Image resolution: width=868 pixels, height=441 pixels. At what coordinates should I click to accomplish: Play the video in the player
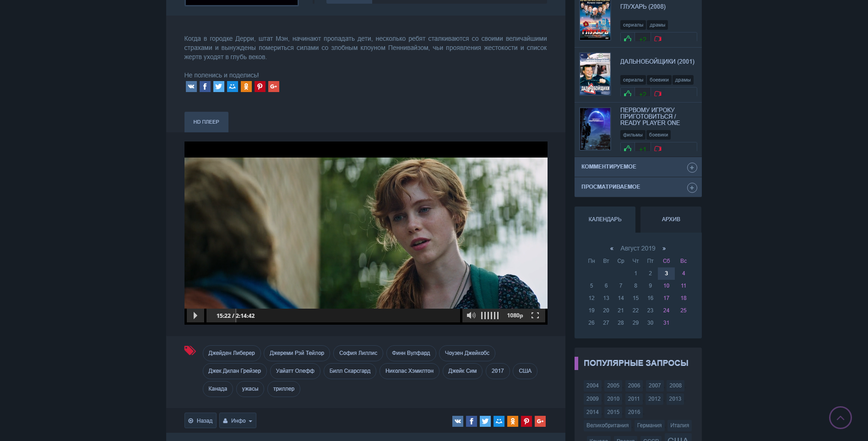click(195, 316)
